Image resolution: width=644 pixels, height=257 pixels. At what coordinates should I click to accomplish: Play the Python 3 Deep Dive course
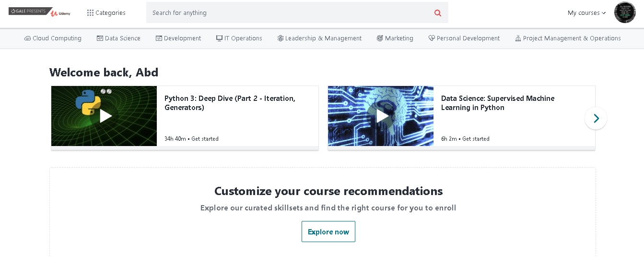105,116
